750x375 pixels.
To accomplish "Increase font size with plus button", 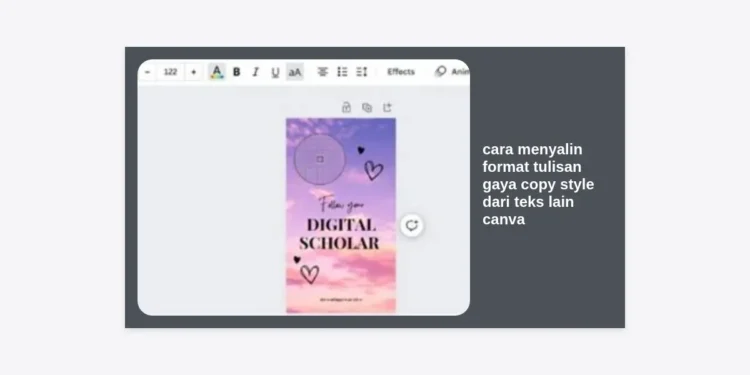I will tap(193, 72).
